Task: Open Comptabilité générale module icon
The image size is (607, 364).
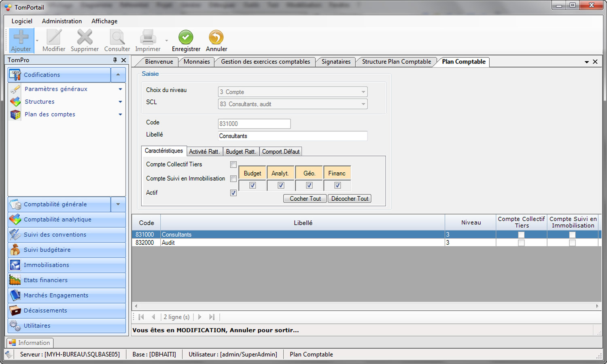Action: click(x=15, y=204)
